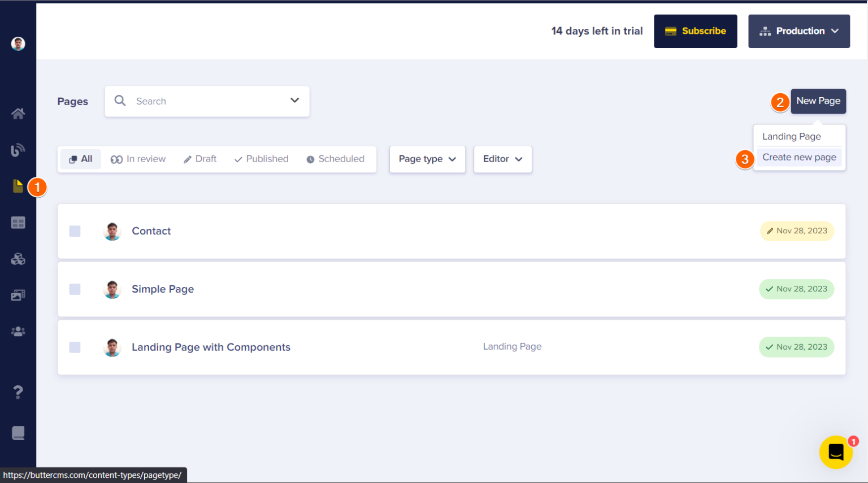868x483 pixels.
Task: Open the Production environment dropdown
Action: pyautogui.click(x=798, y=31)
